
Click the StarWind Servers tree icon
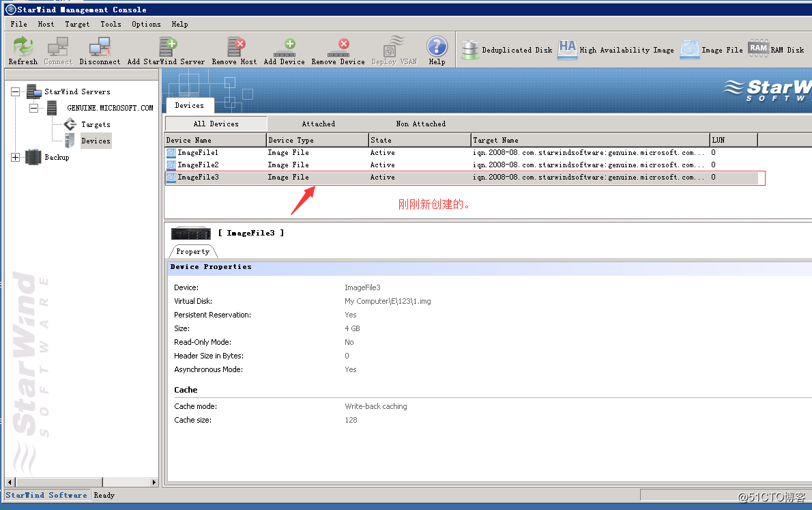[x=34, y=91]
